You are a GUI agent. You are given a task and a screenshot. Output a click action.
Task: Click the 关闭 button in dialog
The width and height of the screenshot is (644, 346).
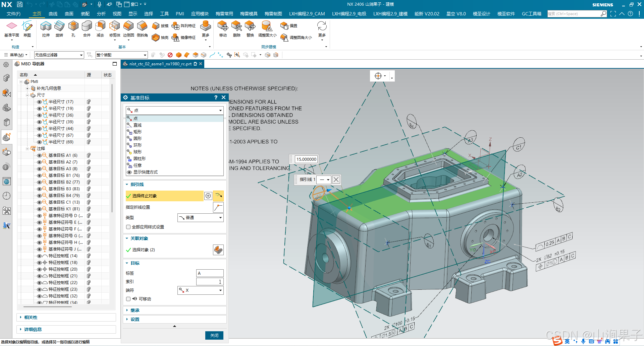pos(214,335)
